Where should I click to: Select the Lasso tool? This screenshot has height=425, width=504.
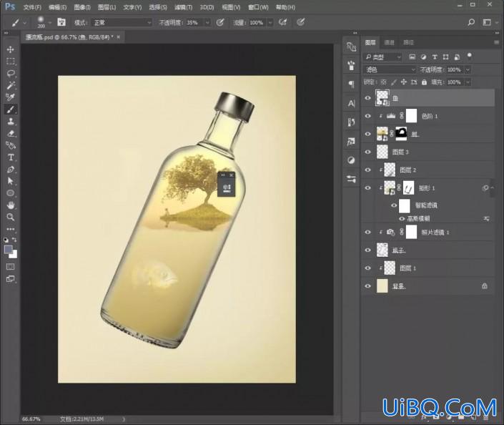pyautogui.click(x=10, y=74)
